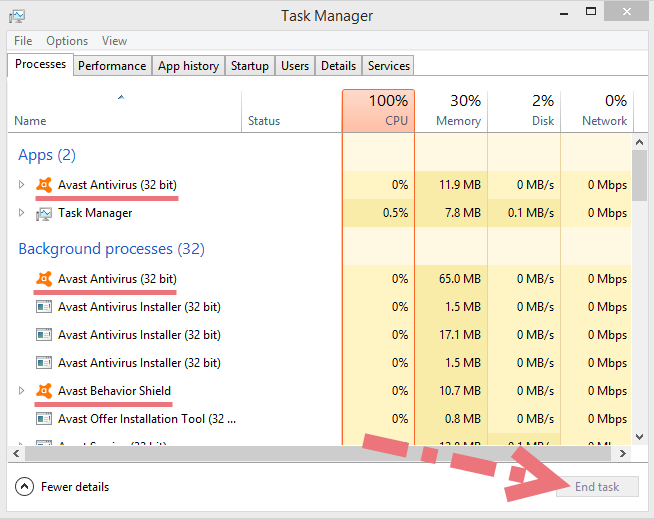The image size is (654, 519).
Task: Click the 0.1 MB/s disk value of Task Manager
Action: point(531,213)
